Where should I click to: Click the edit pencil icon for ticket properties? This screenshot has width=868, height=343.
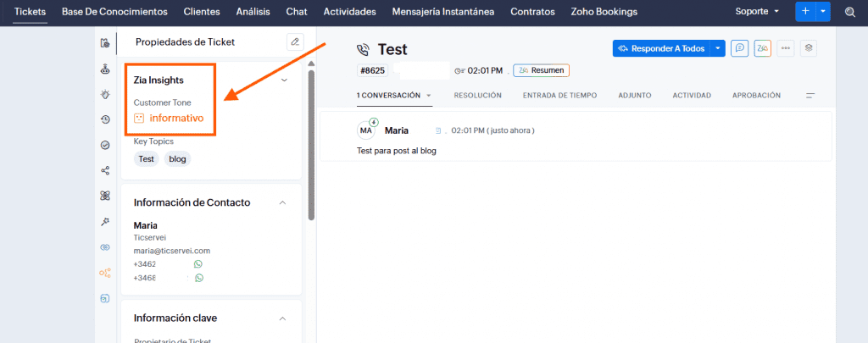pyautogui.click(x=294, y=41)
